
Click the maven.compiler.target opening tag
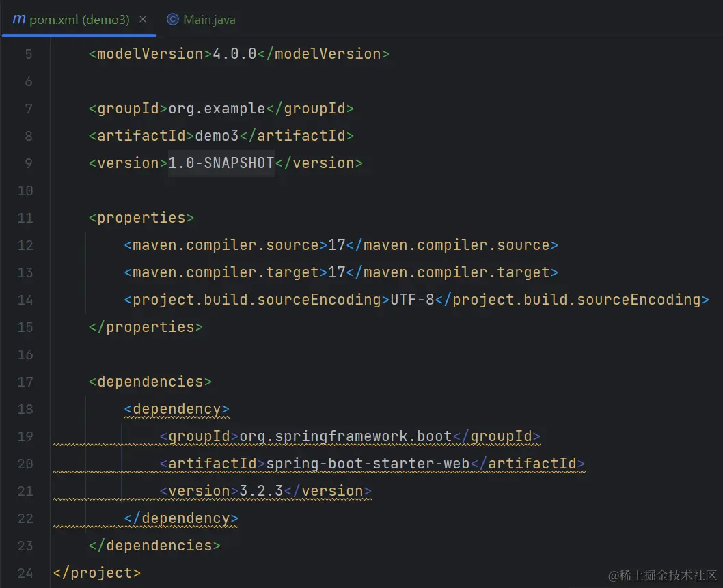tap(226, 272)
